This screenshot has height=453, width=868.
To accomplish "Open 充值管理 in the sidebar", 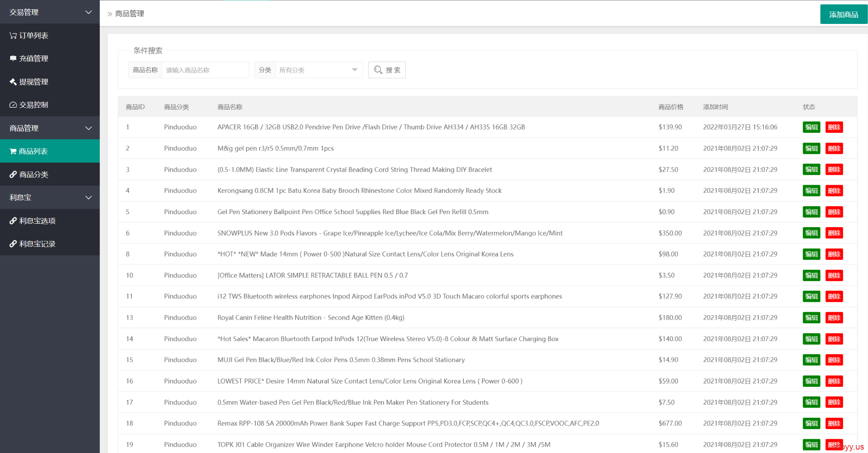I will point(49,59).
